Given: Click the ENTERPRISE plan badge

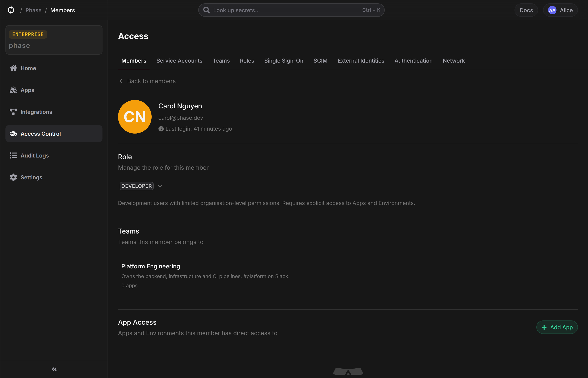Looking at the screenshot, I should pos(28,34).
